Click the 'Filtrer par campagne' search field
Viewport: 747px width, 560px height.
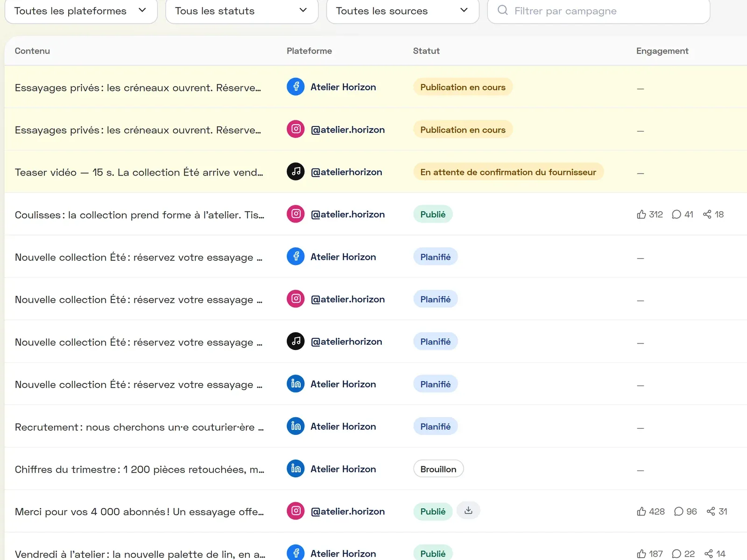[599, 11]
